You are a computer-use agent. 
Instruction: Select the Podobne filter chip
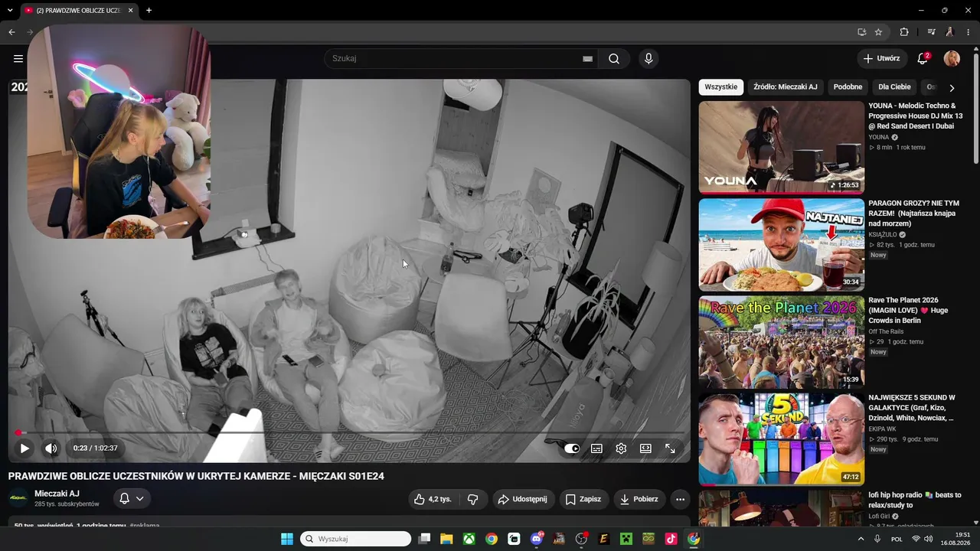[848, 87]
